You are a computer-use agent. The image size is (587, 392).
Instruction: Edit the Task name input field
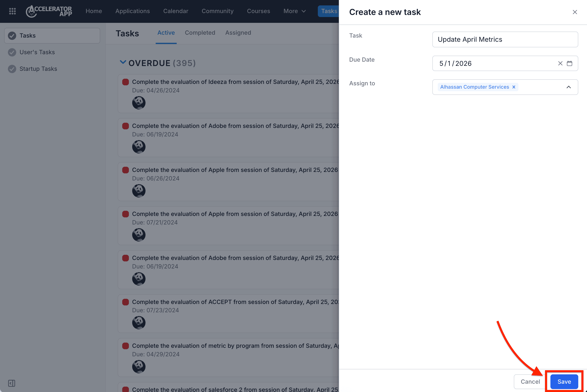click(x=505, y=39)
